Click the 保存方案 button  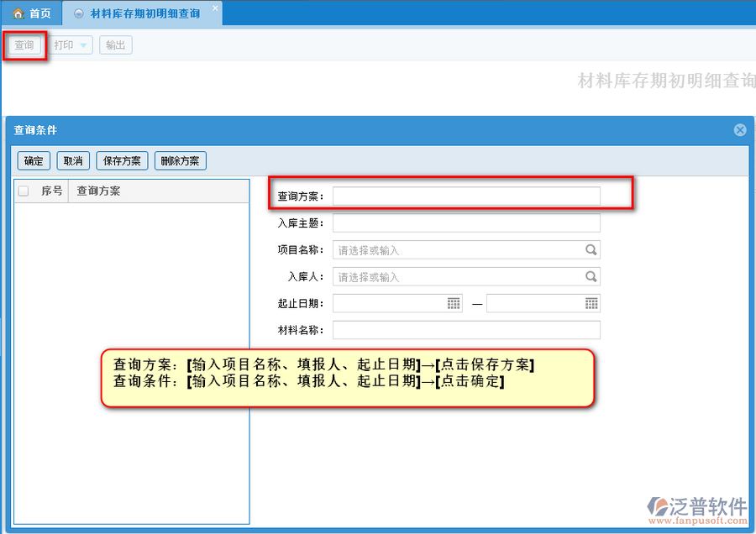[x=122, y=160]
